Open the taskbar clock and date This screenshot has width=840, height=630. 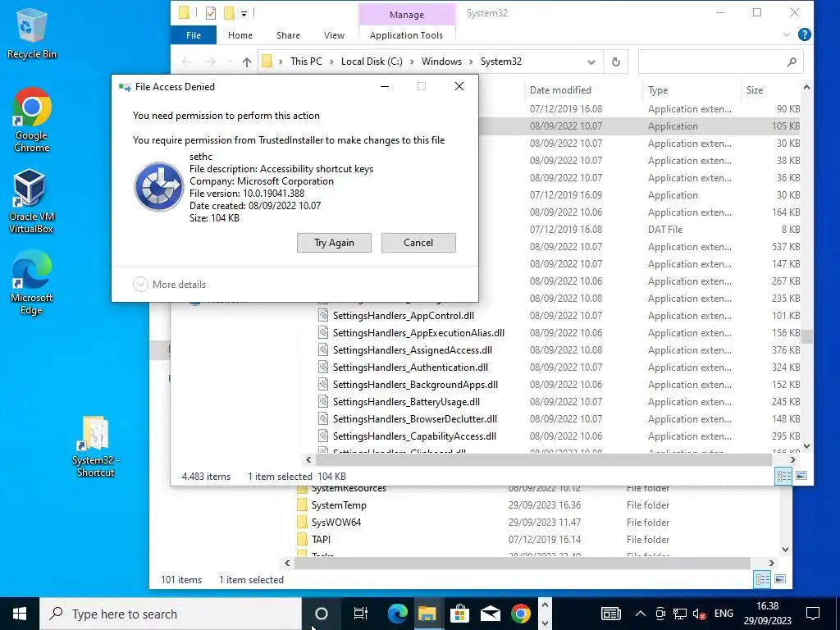pyautogui.click(x=768, y=614)
